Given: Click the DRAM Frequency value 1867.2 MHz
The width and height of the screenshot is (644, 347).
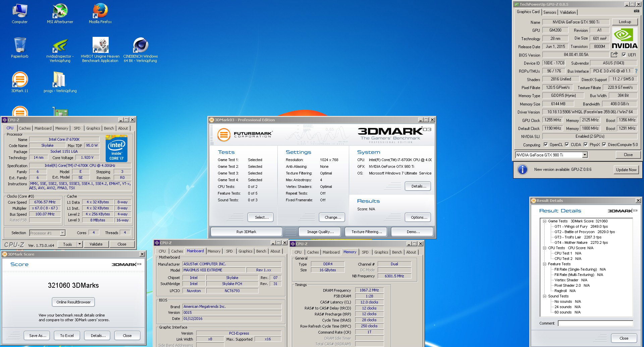Looking at the screenshot, I should [369, 290].
